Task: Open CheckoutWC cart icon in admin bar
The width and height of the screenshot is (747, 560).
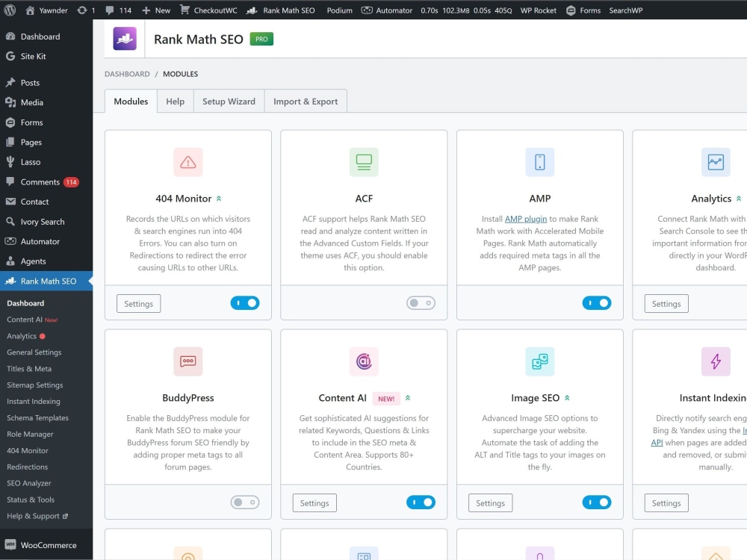Action: click(185, 10)
